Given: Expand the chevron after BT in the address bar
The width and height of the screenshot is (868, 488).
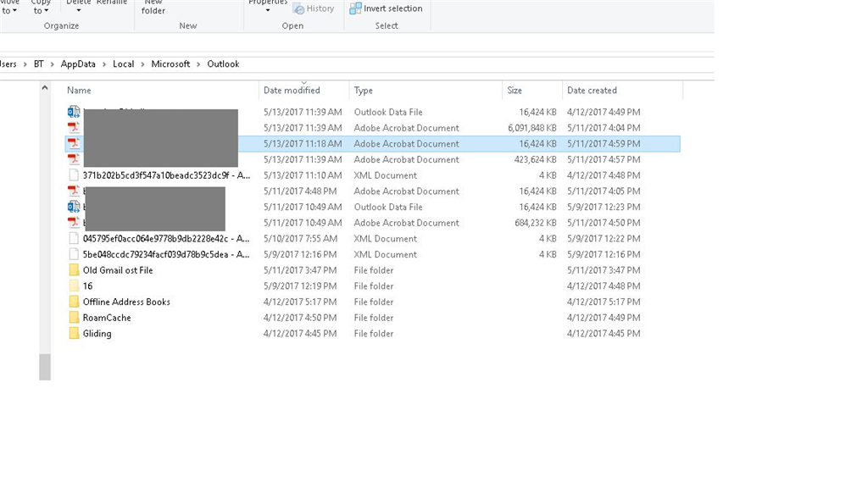Looking at the screenshot, I should 52,64.
